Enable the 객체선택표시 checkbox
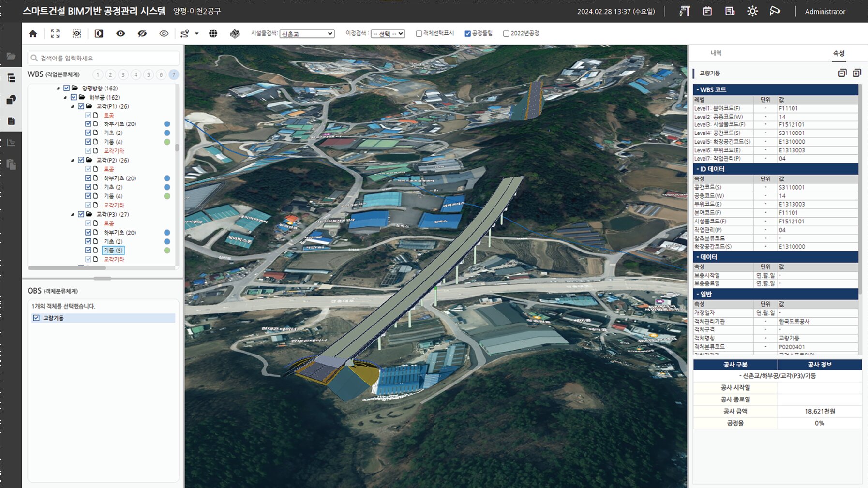868x488 pixels. (x=418, y=33)
